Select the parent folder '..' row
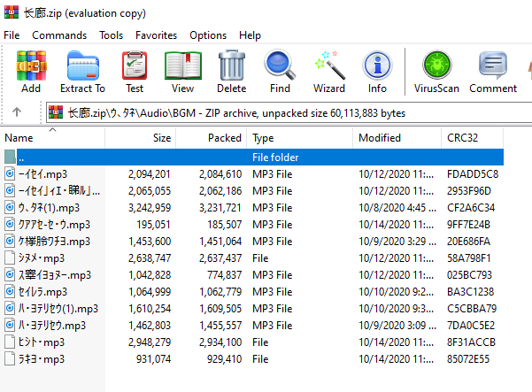Screen dimensions: 532x392 pyautogui.click(x=254, y=157)
